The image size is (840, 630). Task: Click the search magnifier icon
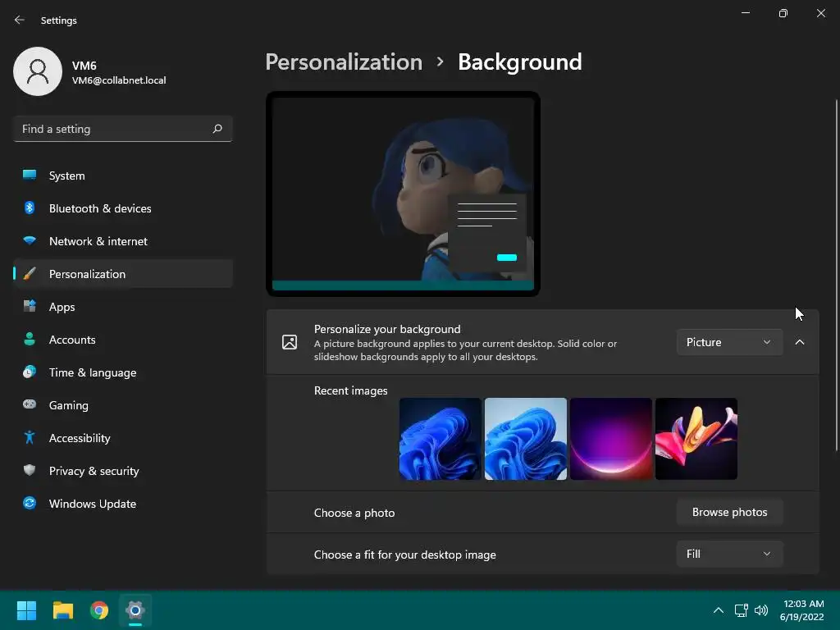click(217, 129)
